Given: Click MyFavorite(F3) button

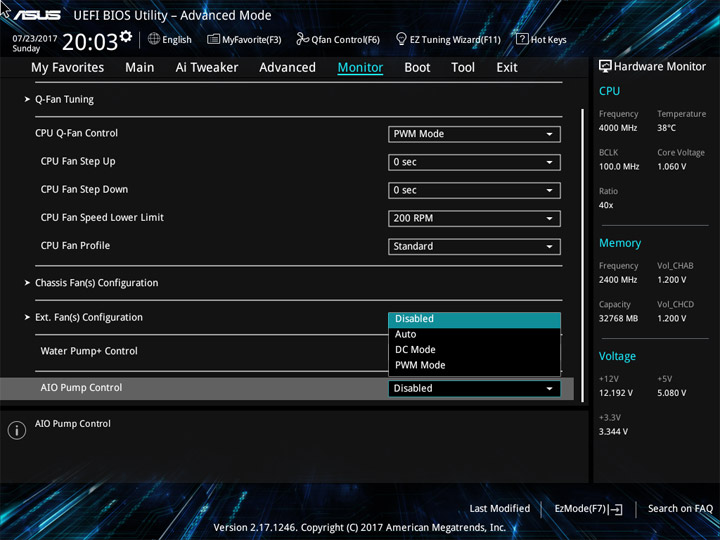Looking at the screenshot, I should [244, 40].
